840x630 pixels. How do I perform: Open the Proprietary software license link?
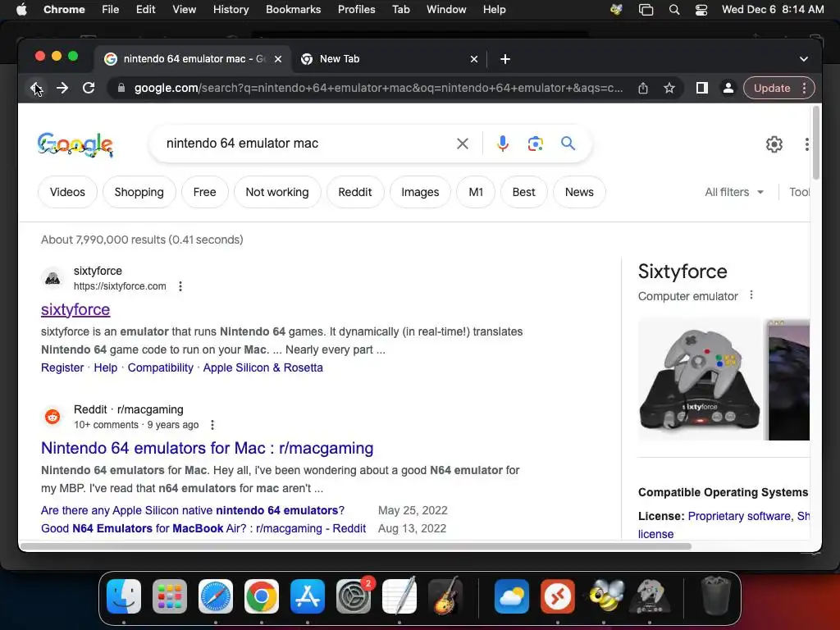pyautogui.click(x=739, y=517)
